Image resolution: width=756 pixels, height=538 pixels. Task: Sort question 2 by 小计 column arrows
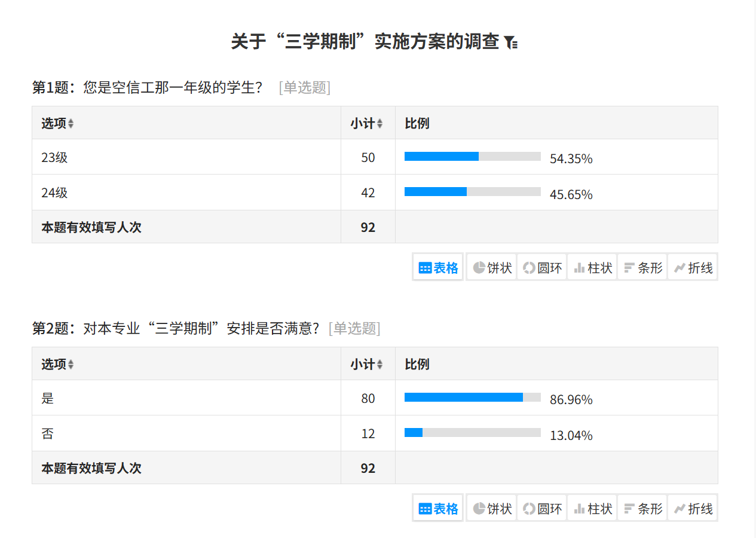pos(379,364)
